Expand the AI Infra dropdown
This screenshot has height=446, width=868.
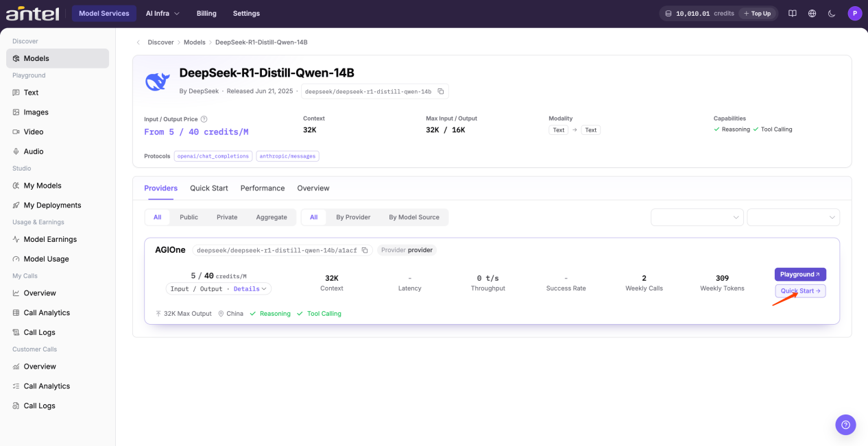162,13
